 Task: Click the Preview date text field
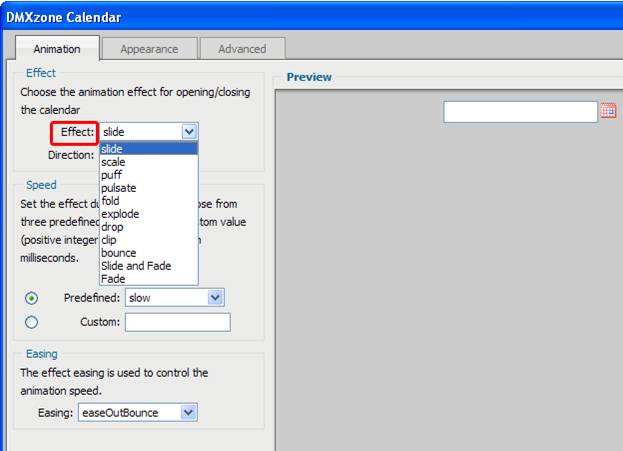pos(520,112)
